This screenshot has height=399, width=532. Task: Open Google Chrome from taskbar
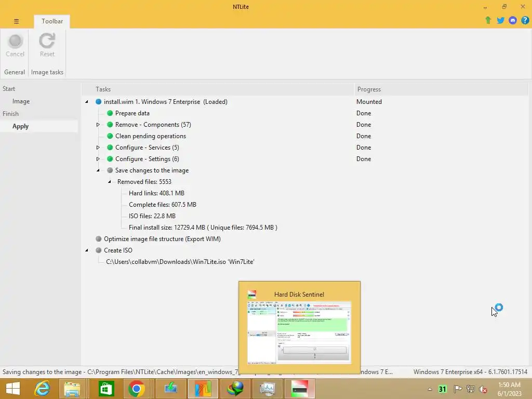coord(137,389)
